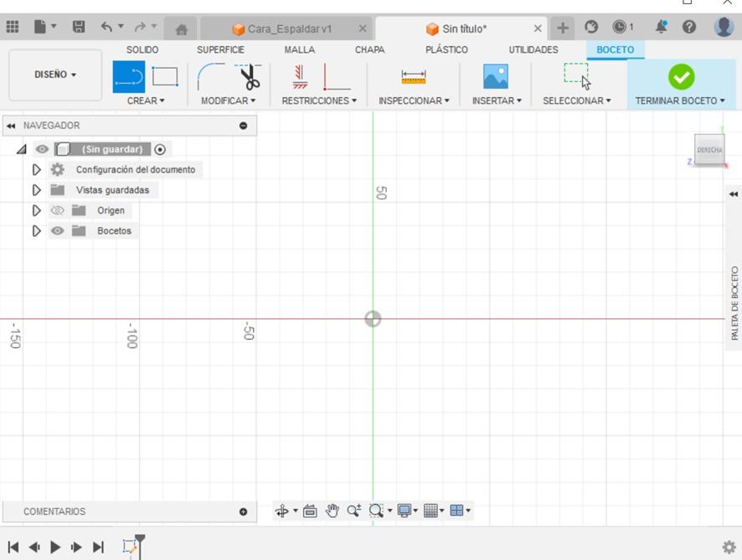Open the INSERTAR dropdown menu
Screen dimensions: 742x560
click(497, 100)
